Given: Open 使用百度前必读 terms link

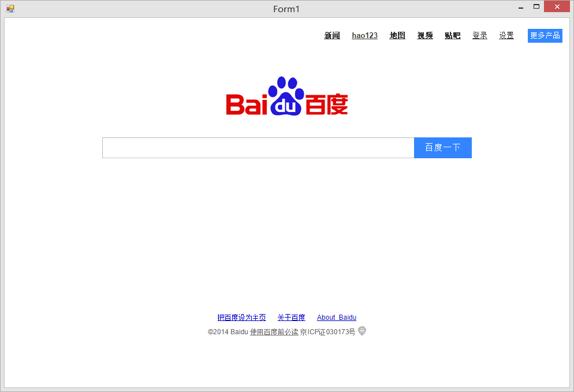Looking at the screenshot, I should 274,332.
